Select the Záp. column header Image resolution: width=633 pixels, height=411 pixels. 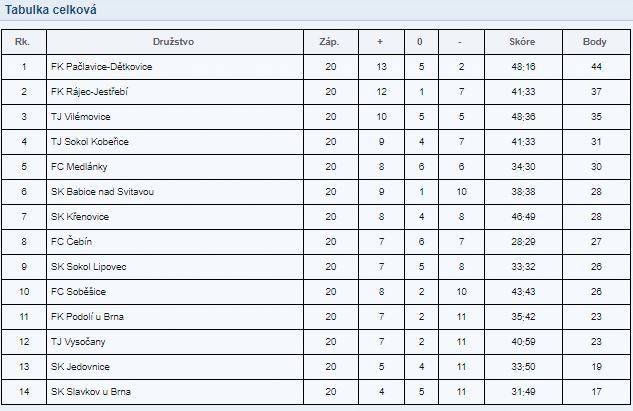click(329, 42)
